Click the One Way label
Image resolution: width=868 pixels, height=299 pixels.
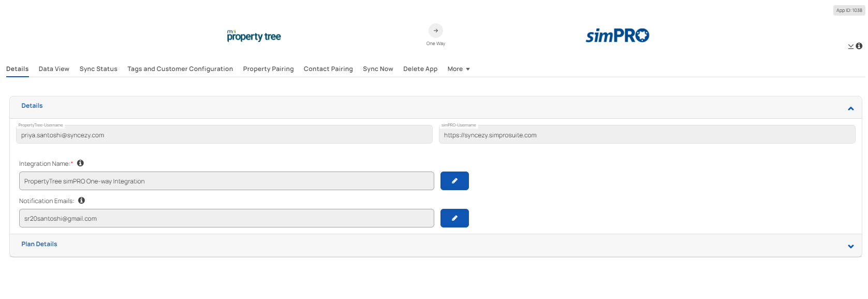point(436,44)
